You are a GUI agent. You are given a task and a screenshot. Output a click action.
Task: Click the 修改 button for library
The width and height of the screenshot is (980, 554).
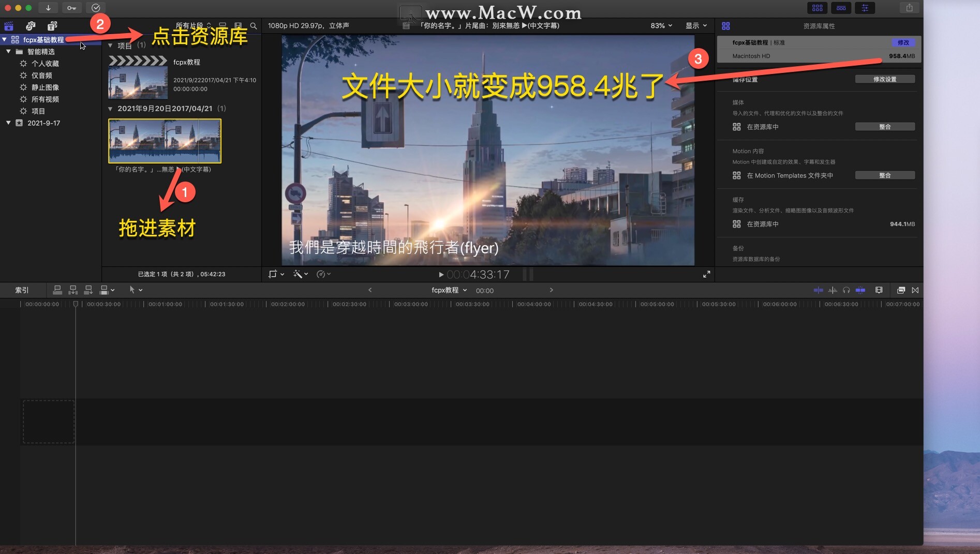pos(903,42)
